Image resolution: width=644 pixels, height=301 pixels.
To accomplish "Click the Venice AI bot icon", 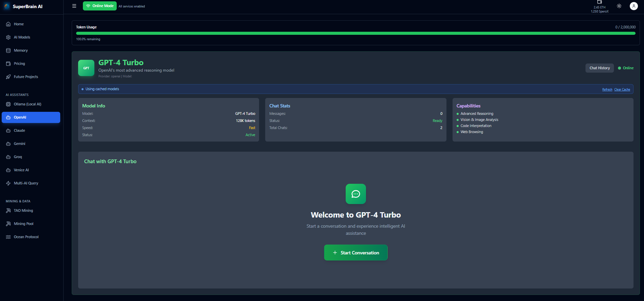I will pyautogui.click(x=8, y=170).
